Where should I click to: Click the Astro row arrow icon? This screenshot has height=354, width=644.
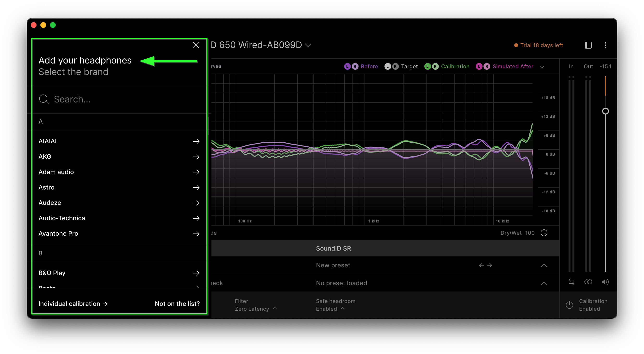[x=196, y=188]
